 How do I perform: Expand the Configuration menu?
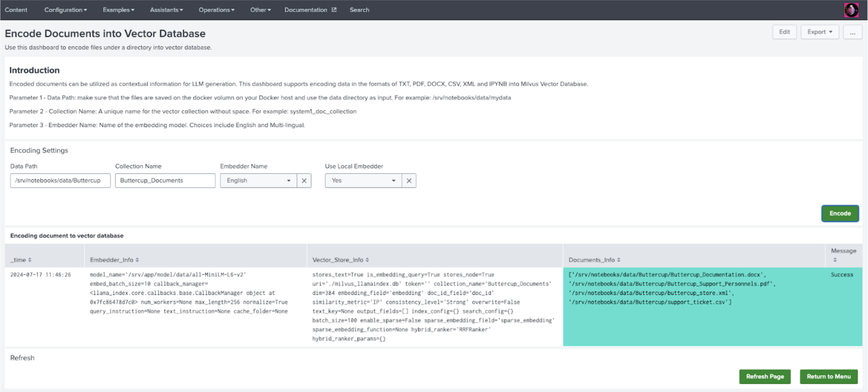pyautogui.click(x=66, y=10)
